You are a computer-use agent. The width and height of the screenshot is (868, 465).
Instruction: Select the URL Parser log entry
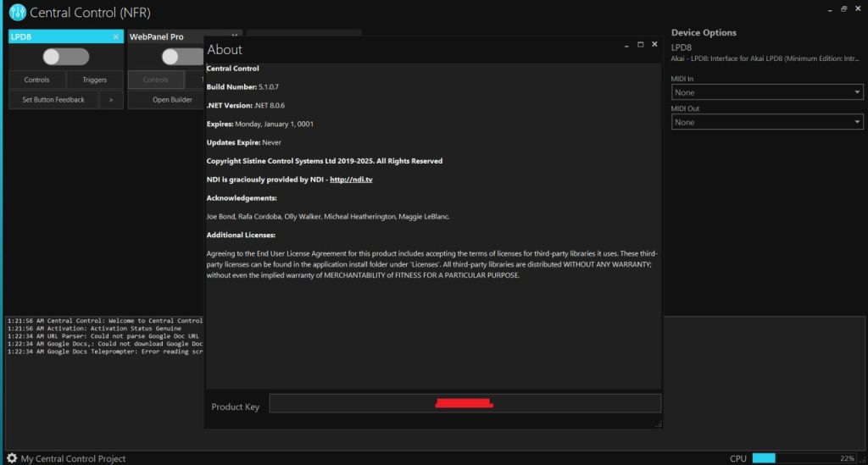[x=103, y=336]
